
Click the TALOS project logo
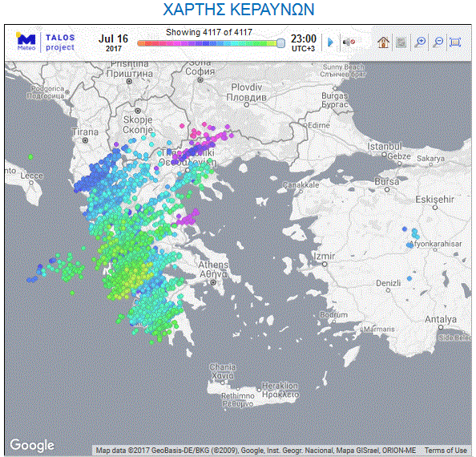pos(60,42)
